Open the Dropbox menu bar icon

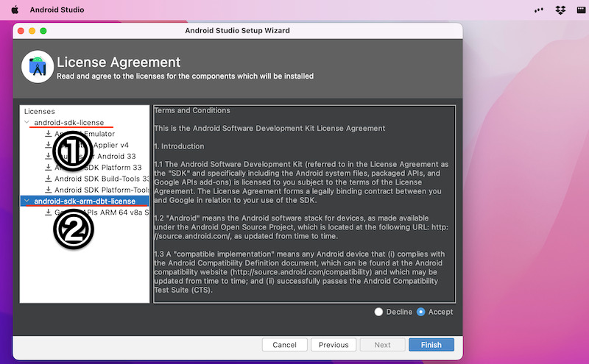point(560,10)
